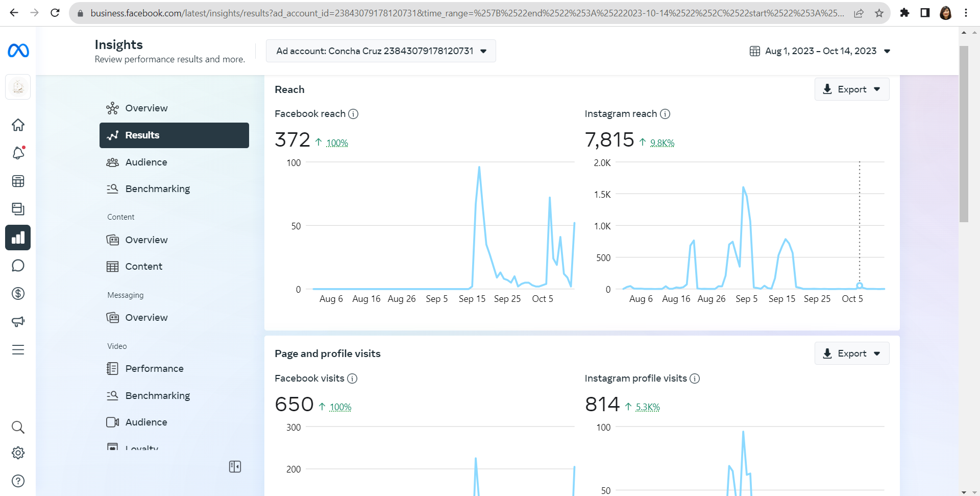Click the page profile thumbnail
The height and width of the screenshot is (496, 980).
18,87
